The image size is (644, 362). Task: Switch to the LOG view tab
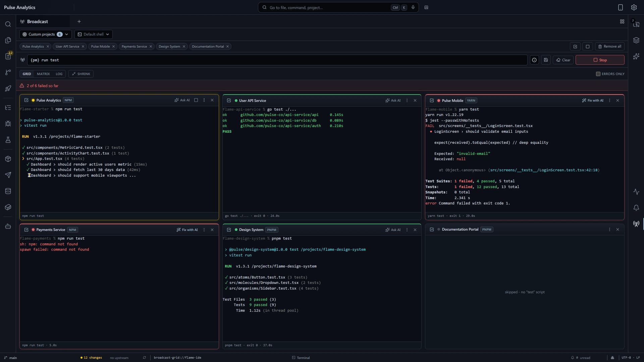click(59, 74)
